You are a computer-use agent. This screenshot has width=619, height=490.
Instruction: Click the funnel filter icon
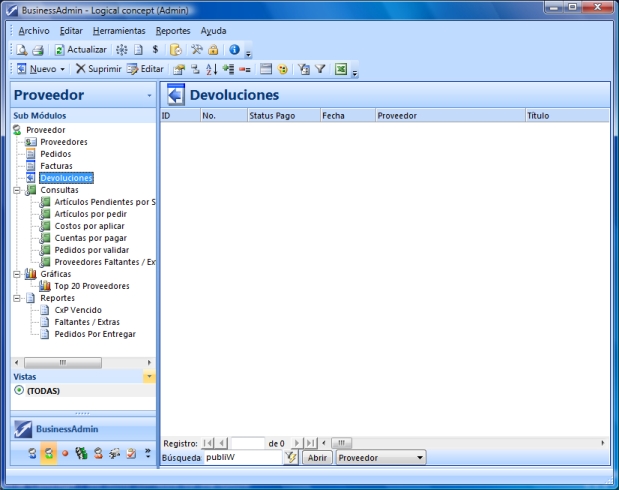[320, 69]
